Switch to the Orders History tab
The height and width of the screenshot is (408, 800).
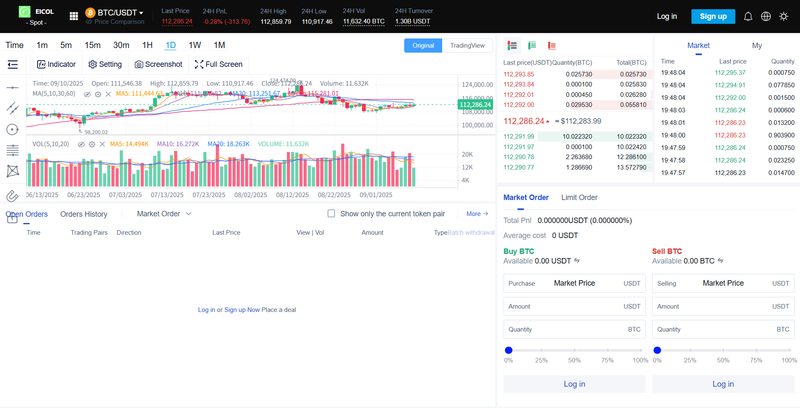click(84, 214)
